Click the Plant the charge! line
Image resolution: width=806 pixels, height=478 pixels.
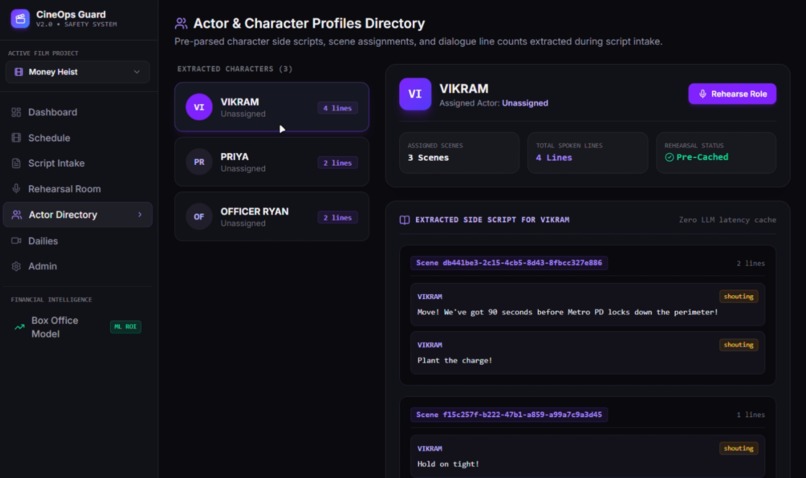(454, 360)
